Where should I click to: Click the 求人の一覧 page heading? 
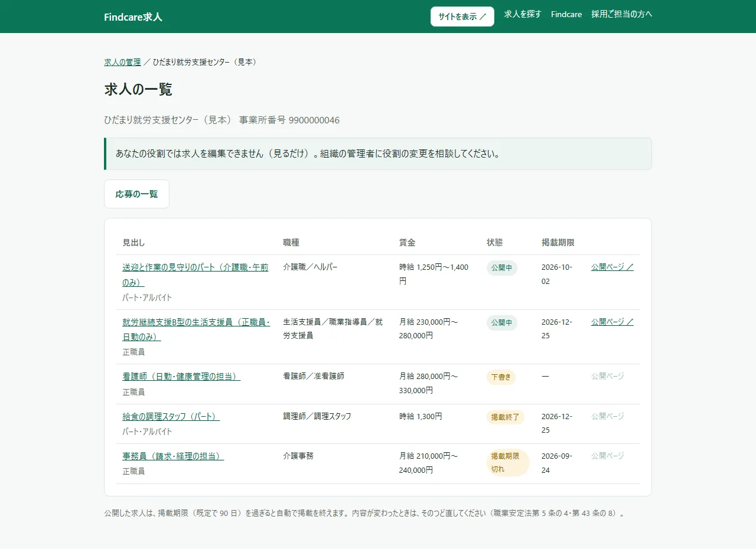coord(138,90)
